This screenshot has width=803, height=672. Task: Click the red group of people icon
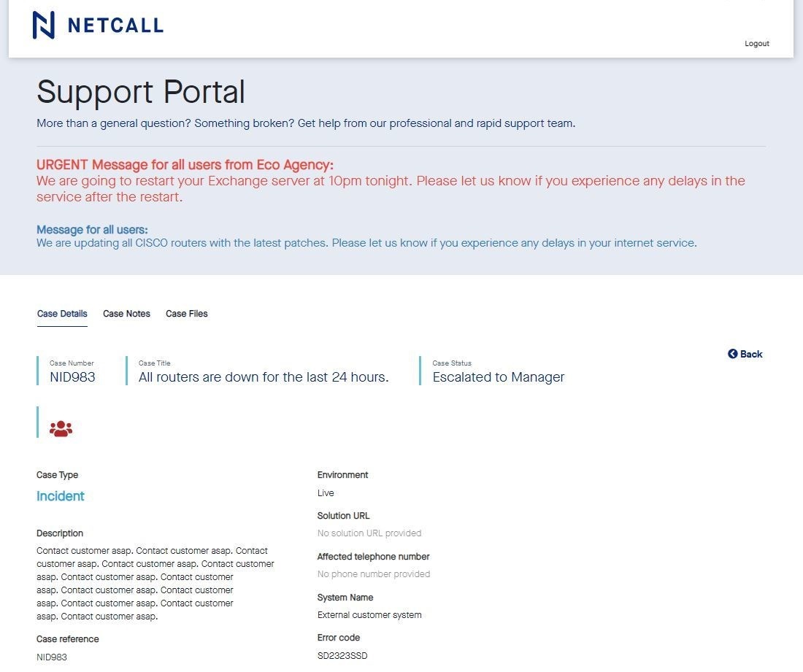[x=61, y=429]
